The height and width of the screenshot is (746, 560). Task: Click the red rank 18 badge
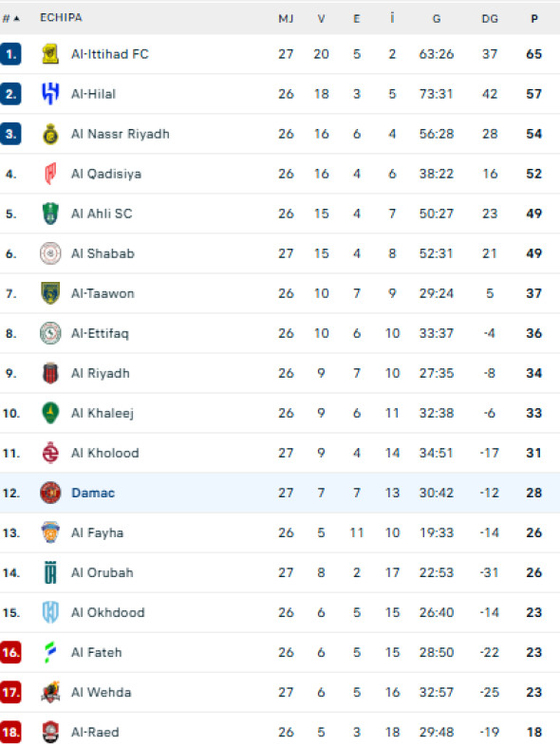coord(10,732)
